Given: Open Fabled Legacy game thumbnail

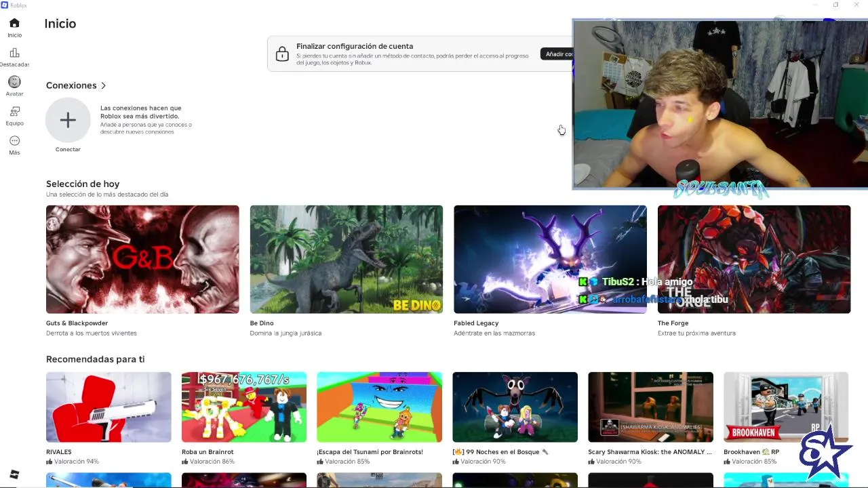Looking at the screenshot, I should click(550, 259).
